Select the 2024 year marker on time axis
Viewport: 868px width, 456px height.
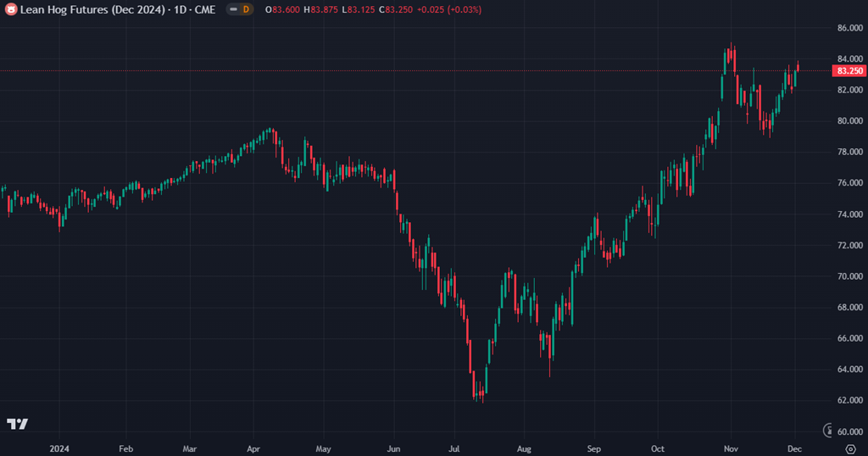tap(59, 447)
